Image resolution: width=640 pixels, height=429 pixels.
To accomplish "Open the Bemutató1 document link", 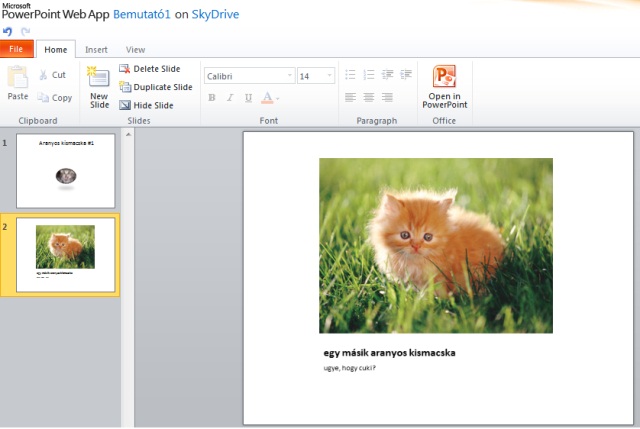I will coord(142,14).
